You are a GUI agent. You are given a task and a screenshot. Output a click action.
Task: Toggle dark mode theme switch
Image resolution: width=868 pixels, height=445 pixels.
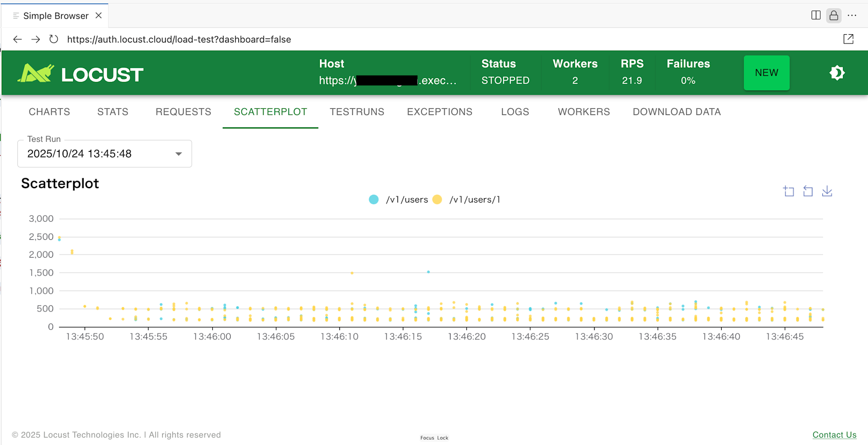pos(837,73)
